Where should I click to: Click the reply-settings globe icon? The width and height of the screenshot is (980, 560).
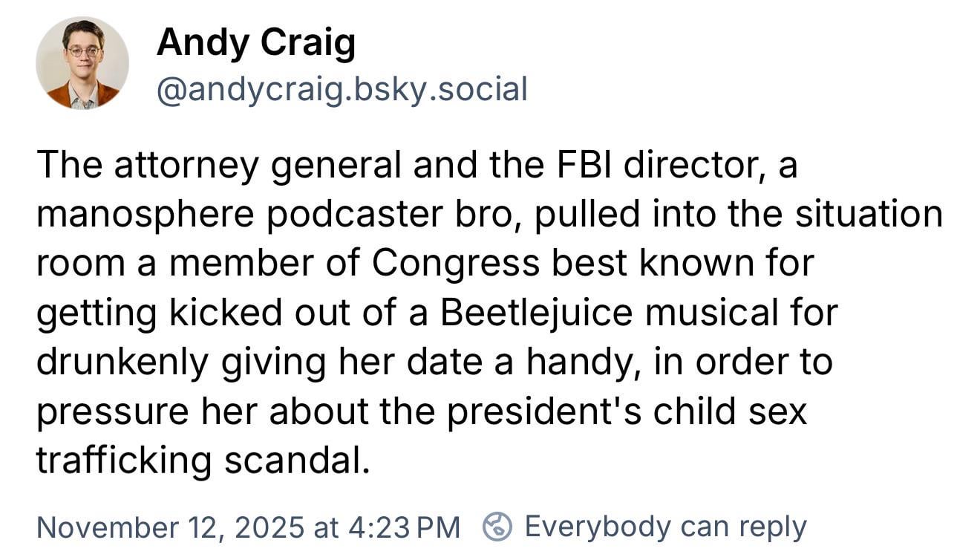click(x=498, y=527)
